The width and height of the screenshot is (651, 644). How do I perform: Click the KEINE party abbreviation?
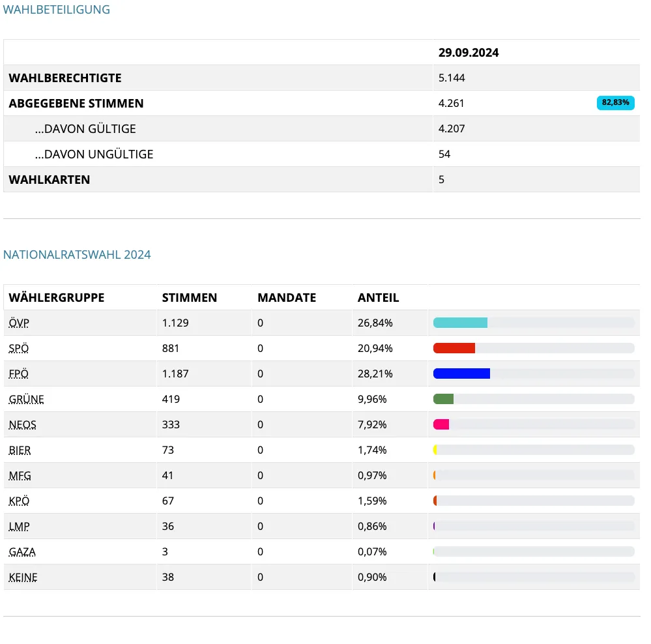coord(23,577)
